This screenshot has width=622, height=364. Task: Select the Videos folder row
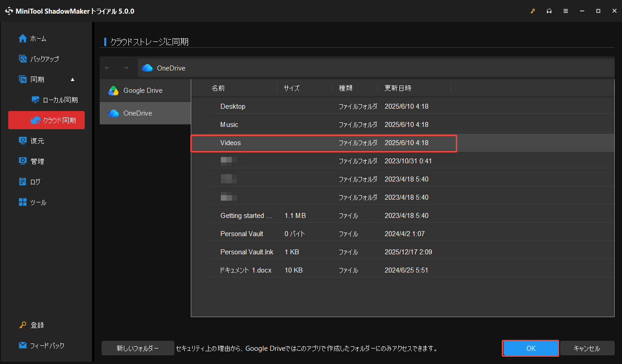pyautogui.click(x=403, y=143)
